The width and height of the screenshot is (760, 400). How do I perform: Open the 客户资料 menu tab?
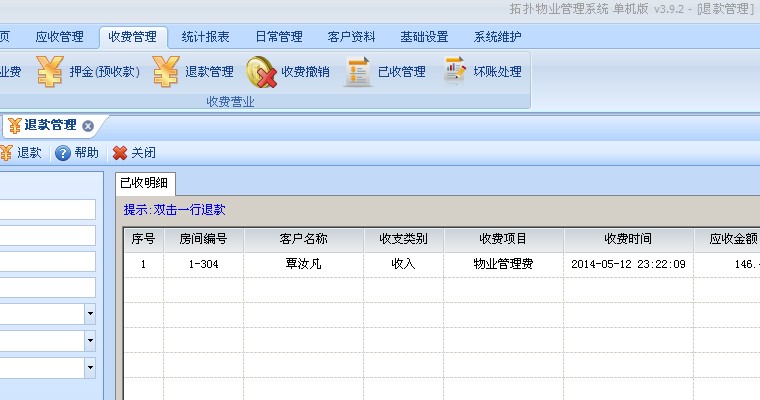point(352,37)
